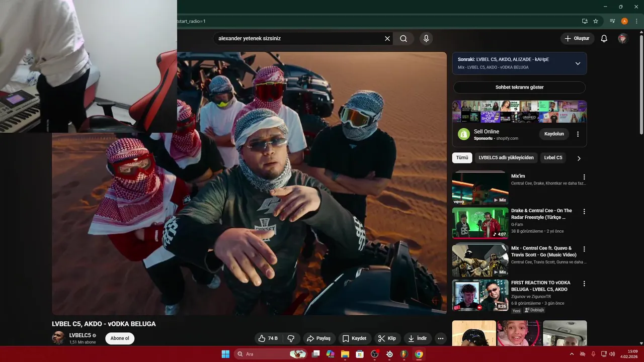
Task: Open LVBELC5 channel name link
Action: [80, 335]
